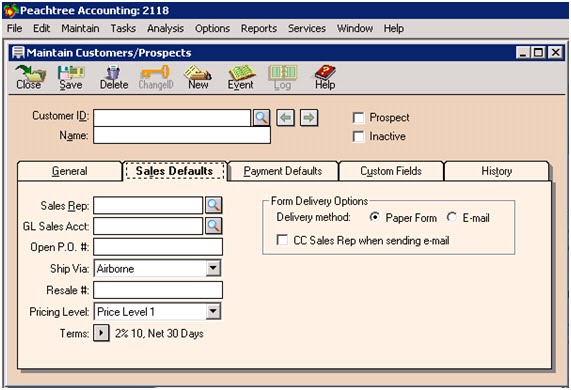Open the Custom Fields tab
Viewport: 571px width, 390px height.
click(391, 171)
